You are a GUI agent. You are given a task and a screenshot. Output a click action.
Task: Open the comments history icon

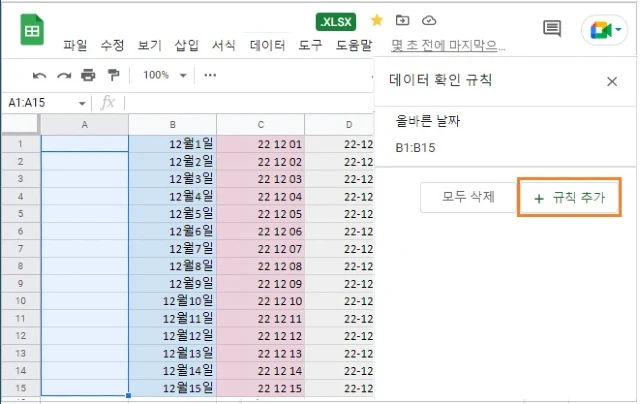552,29
